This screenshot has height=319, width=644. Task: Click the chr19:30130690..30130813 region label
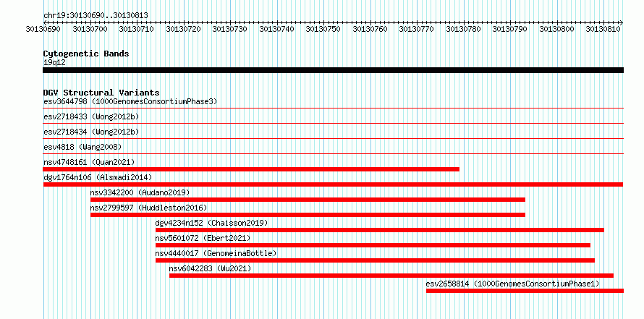(x=96, y=15)
